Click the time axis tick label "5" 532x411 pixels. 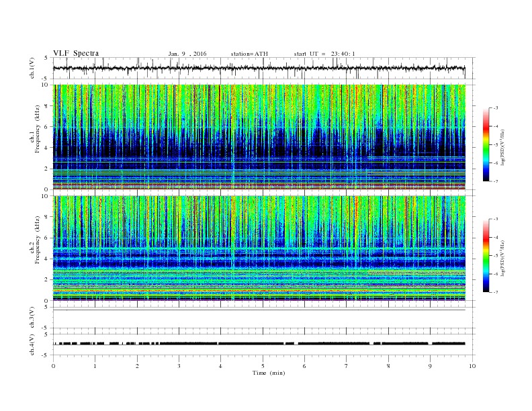(263, 366)
